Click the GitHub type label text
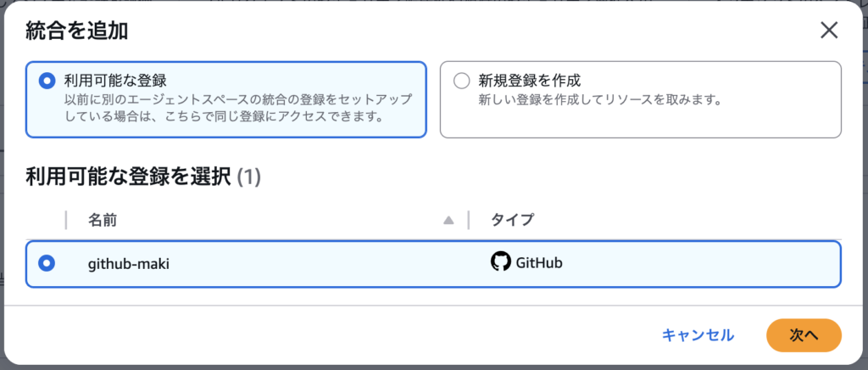Screen dimensions: 868x370 tap(539, 263)
